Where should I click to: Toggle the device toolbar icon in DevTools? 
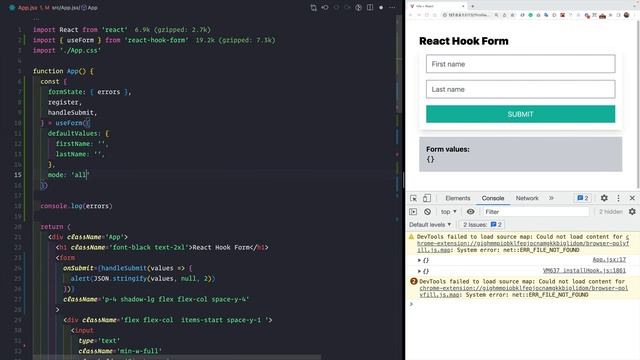(427, 198)
